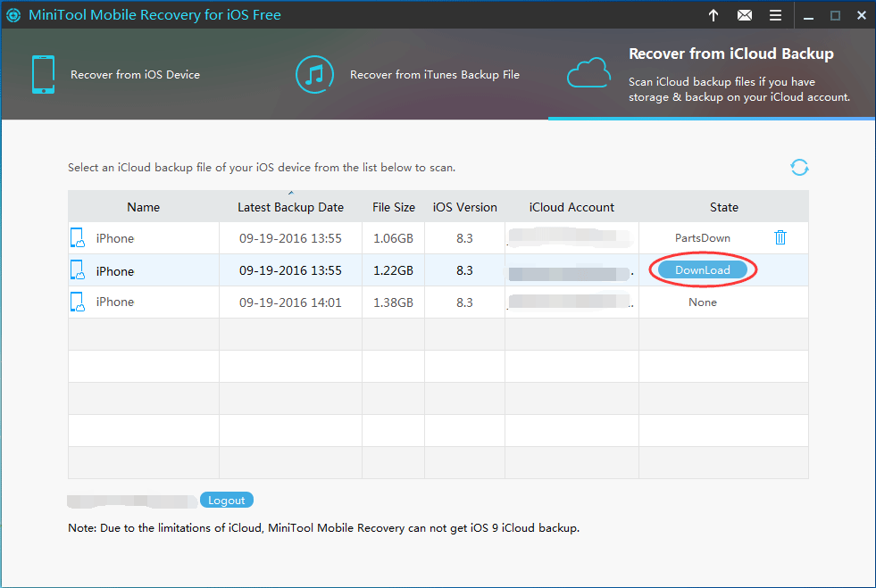Click the Logout button
The height and width of the screenshot is (588, 876).
click(x=227, y=501)
